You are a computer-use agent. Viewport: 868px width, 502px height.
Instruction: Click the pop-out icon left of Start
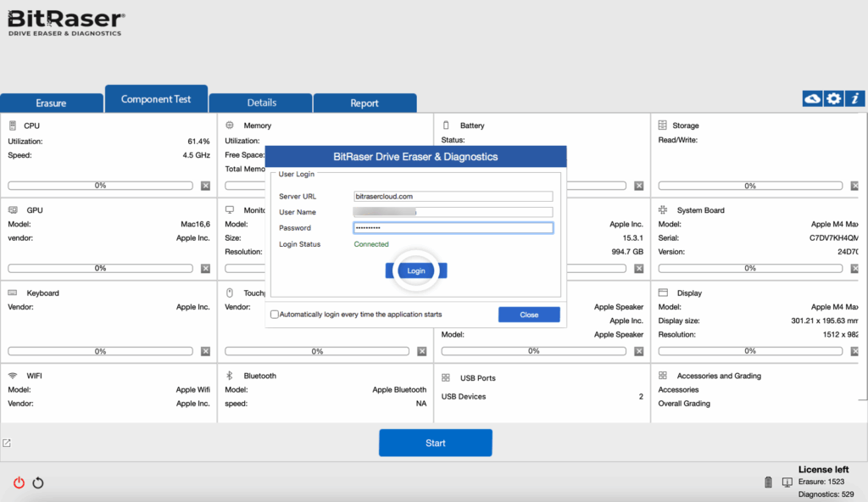pos(7,443)
